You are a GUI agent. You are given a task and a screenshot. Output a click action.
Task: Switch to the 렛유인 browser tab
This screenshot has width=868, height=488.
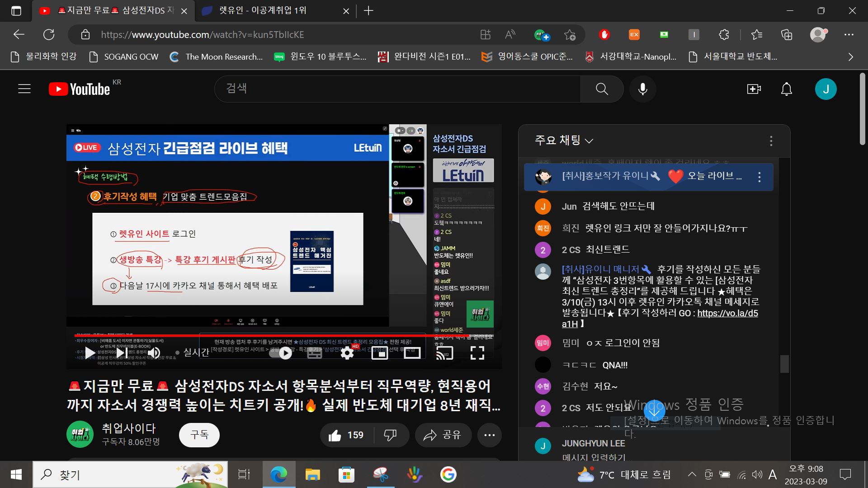[262, 11]
